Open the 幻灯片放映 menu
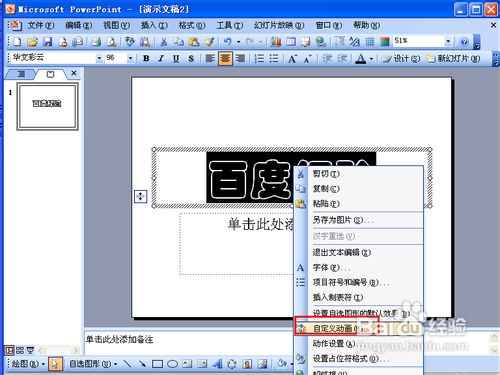 tap(279, 25)
